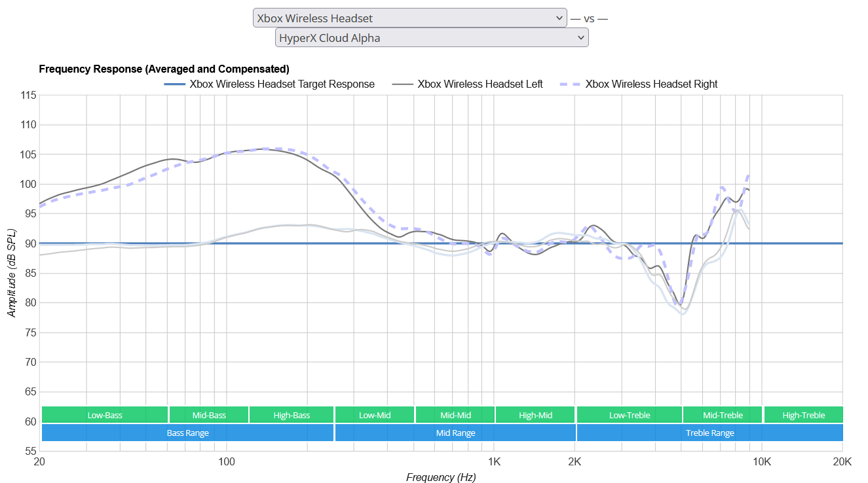Click the Mid-Treble band label
The image size is (868, 483).
coord(723,415)
